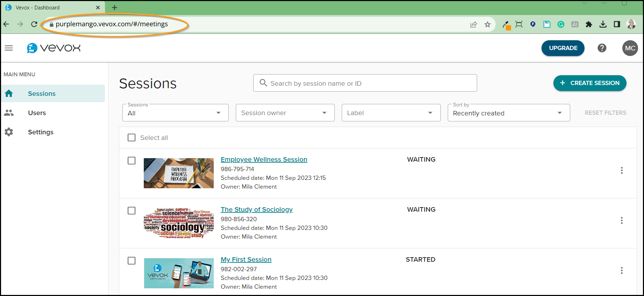Check The Study of Sociology checkbox
Image resolution: width=644 pixels, height=296 pixels.
click(x=132, y=211)
